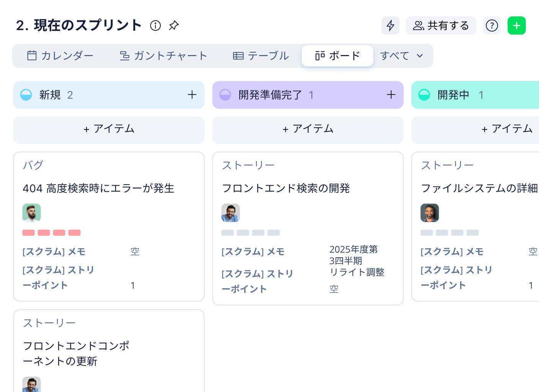Screen dimensions: 539x392
Task: Switch to the ガントチャート view tab
Action: (x=163, y=56)
